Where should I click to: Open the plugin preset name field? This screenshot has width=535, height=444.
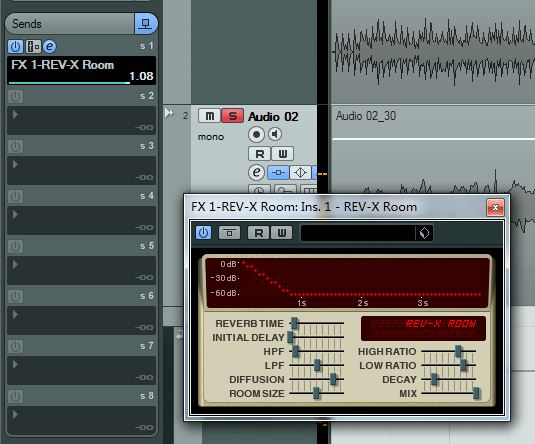[358, 233]
